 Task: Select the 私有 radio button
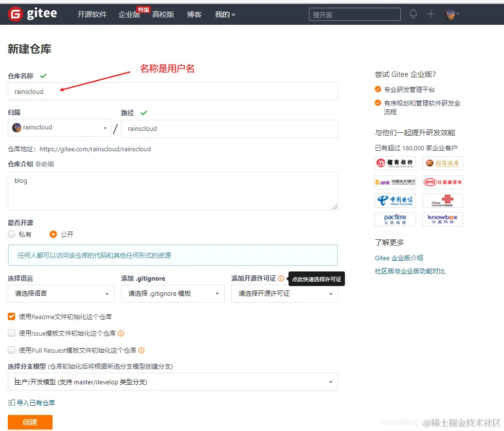click(x=11, y=234)
